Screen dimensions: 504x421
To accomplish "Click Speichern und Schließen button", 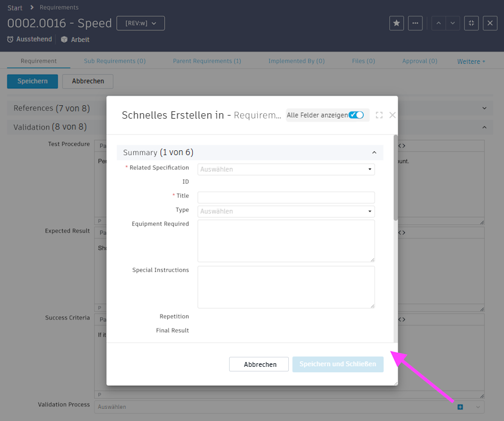I will (x=338, y=364).
